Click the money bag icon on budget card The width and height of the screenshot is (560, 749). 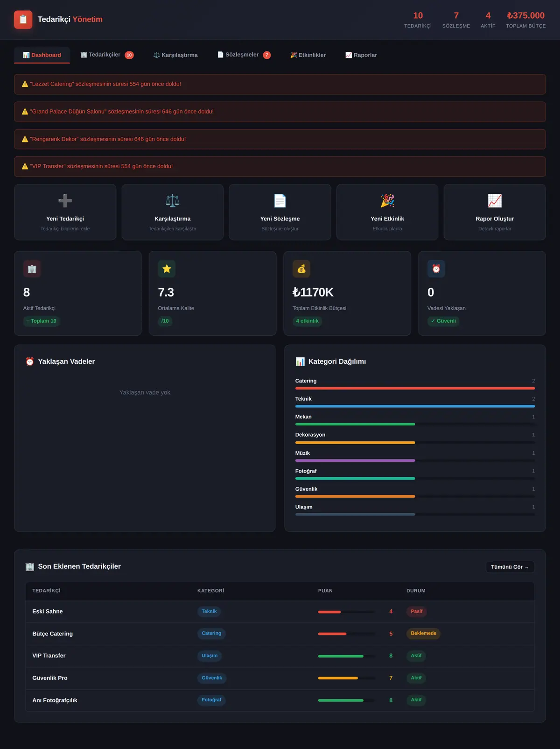pyautogui.click(x=301, y=269)
